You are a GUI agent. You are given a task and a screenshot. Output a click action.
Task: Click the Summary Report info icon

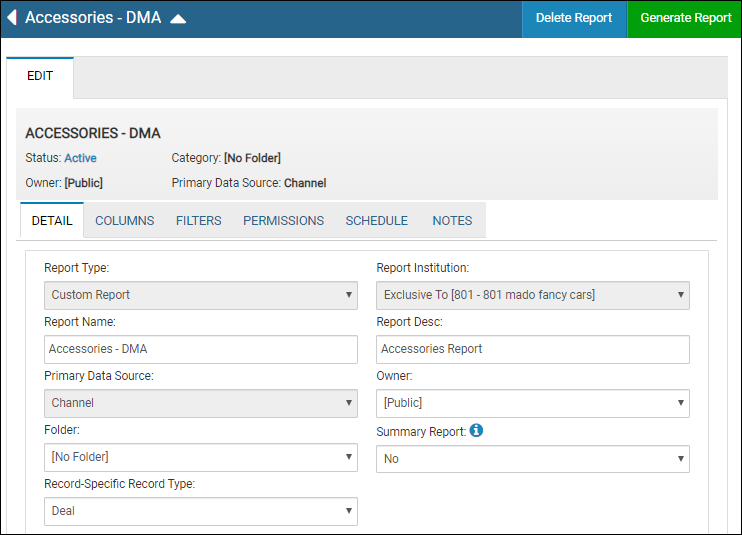coord(476,430)
